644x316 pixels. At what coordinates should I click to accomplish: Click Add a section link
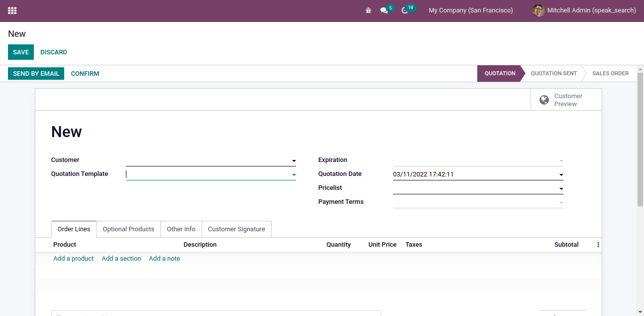(121, 259)
